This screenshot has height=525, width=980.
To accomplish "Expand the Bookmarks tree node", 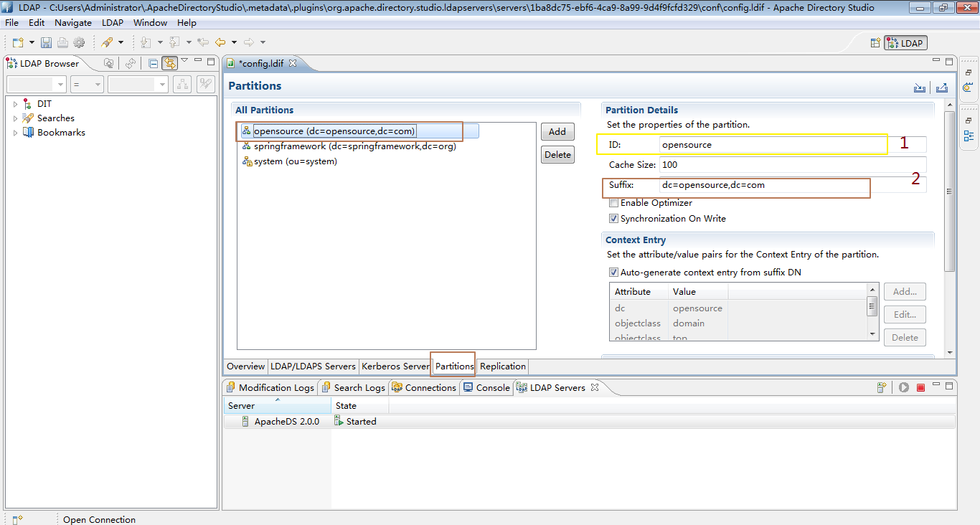I will 15,133.
